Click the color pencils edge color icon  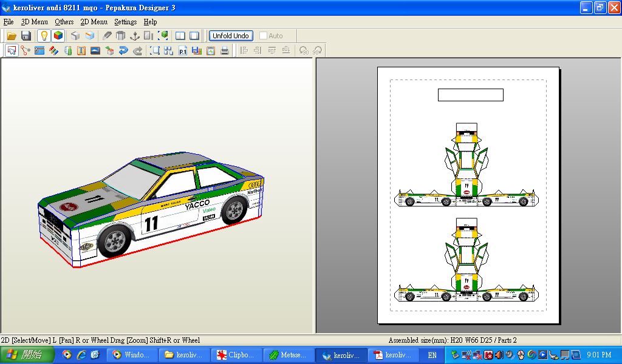click(x=53, y=51)
